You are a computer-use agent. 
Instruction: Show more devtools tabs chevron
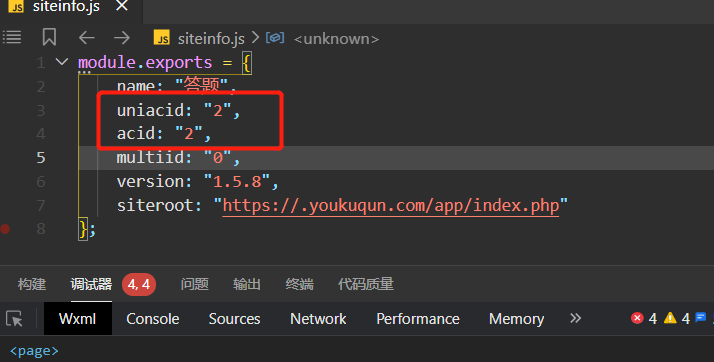[576, 318]
